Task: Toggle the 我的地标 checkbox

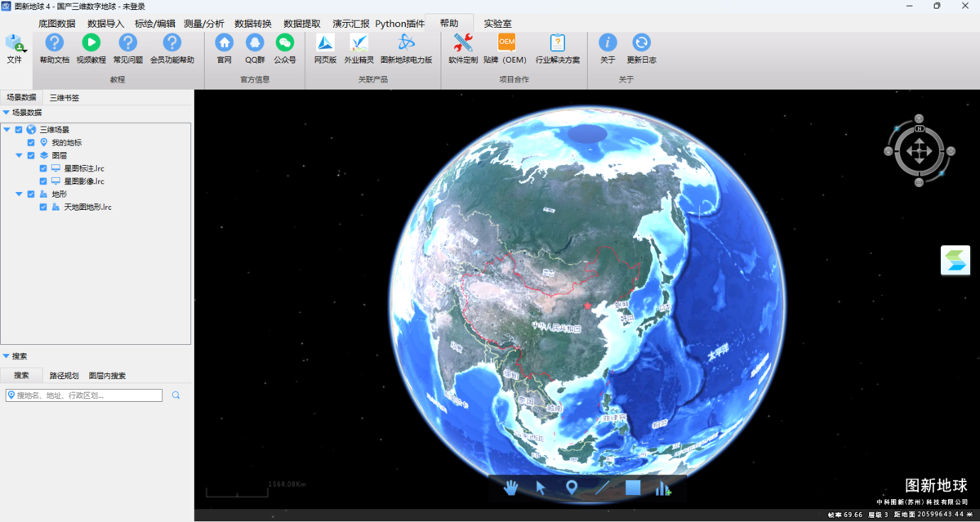Action: [x=31, y=143]
